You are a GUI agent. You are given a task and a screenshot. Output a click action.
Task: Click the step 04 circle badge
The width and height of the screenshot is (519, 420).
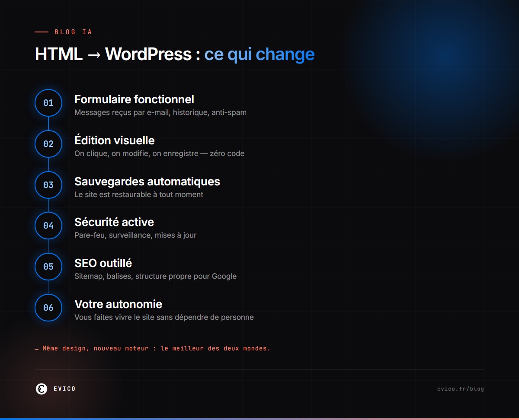(48, 226)
